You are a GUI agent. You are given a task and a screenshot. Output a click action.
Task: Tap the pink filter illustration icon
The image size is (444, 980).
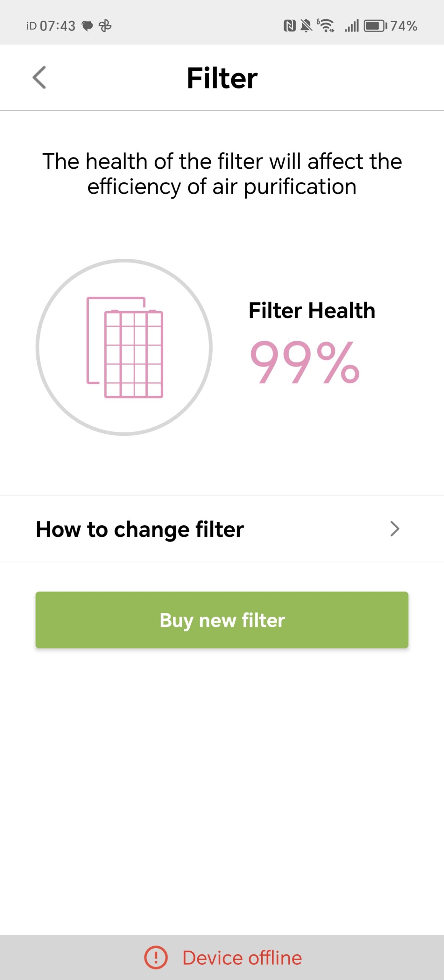pyautogui.click(x=125, y=347)
